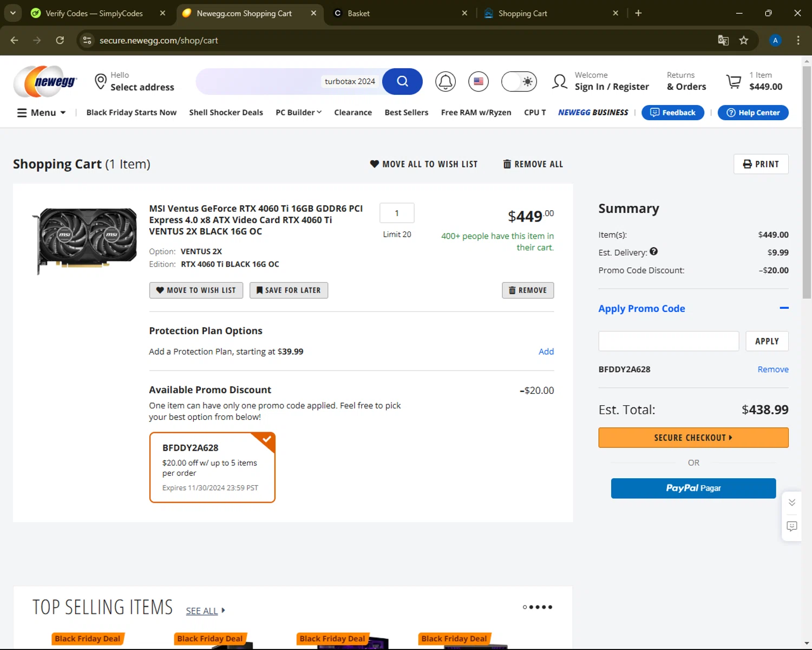The image size is (812, 650).
Task: See all top selling items
Action: pos(205,611)
